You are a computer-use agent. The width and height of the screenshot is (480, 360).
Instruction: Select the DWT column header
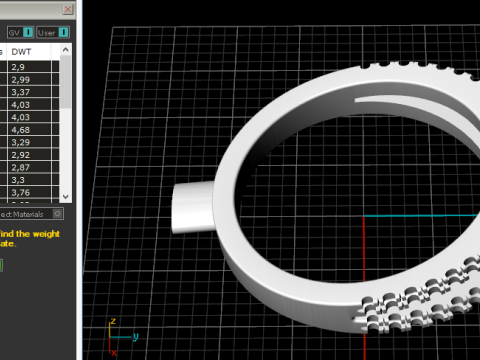29,52
